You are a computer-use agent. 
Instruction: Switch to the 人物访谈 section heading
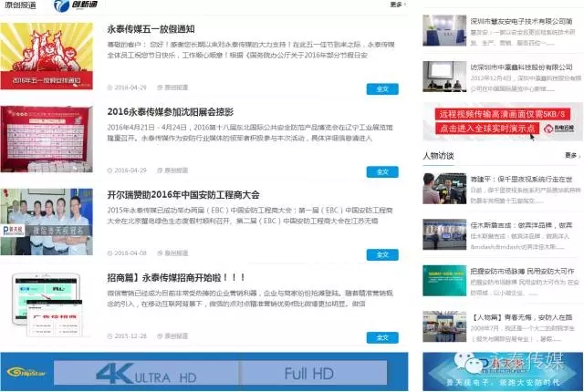tap(438, 156)
